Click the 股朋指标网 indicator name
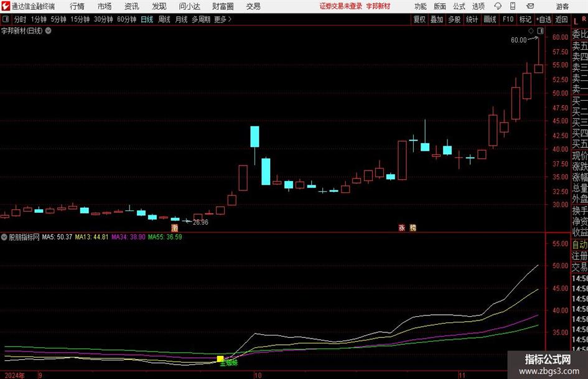This screenshot has height=379, width=588. coord(24,236)
